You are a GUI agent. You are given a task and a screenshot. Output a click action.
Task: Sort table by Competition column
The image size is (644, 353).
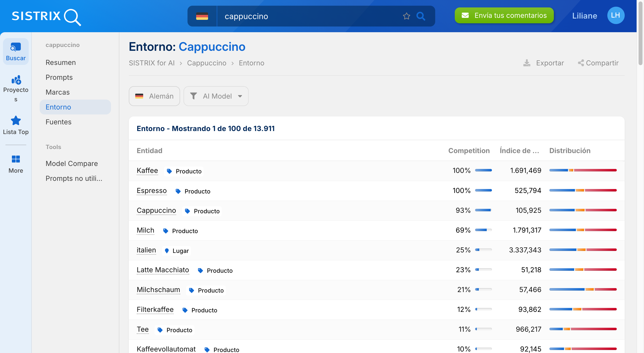468,151
